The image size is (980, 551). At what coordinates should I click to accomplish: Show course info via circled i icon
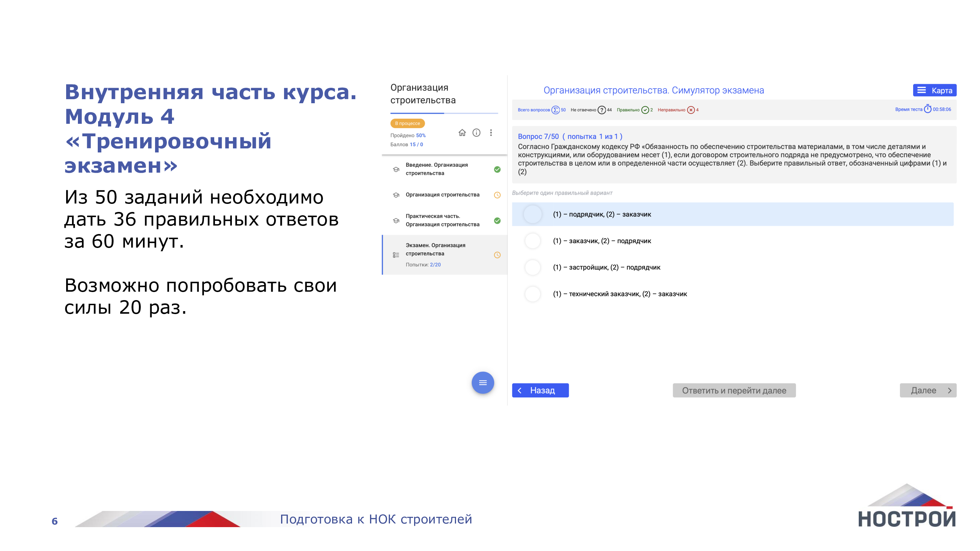coord(476,133)
